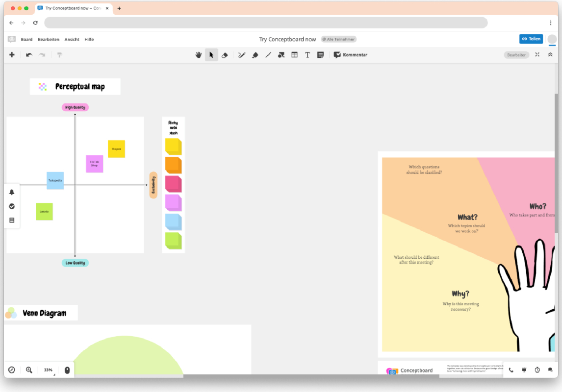The image size is (562, 392).
Task: Click the Kommentar comment button
Action: [351, 55]
